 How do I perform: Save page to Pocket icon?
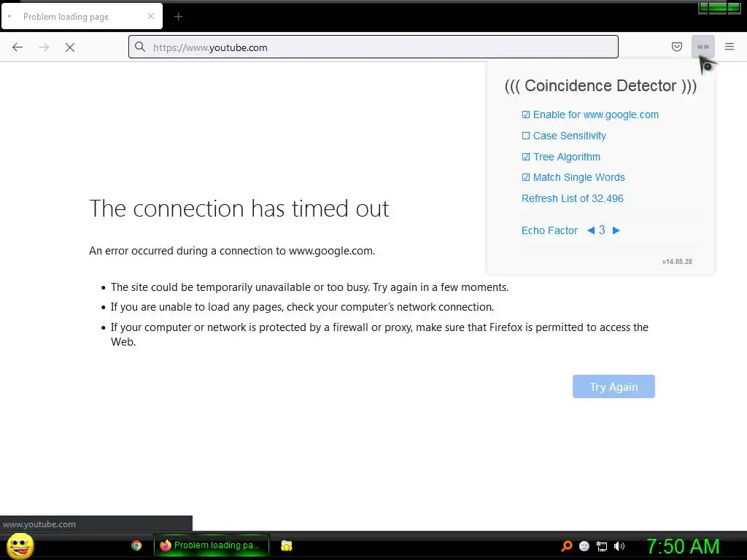pos(676,47)
